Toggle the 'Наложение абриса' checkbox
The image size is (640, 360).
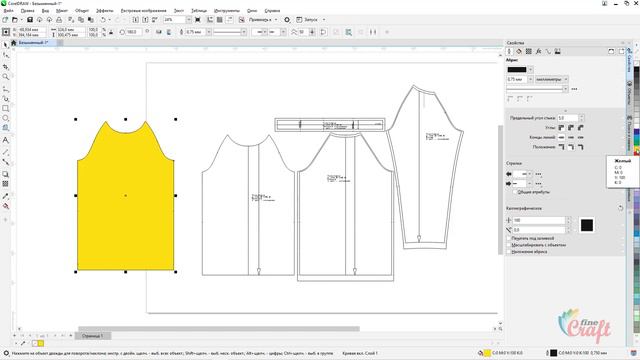coord(509,252)
